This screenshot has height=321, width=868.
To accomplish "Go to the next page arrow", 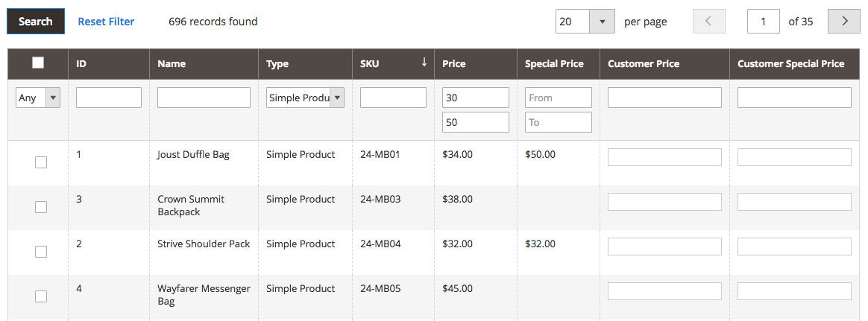I will click(844, 22).
